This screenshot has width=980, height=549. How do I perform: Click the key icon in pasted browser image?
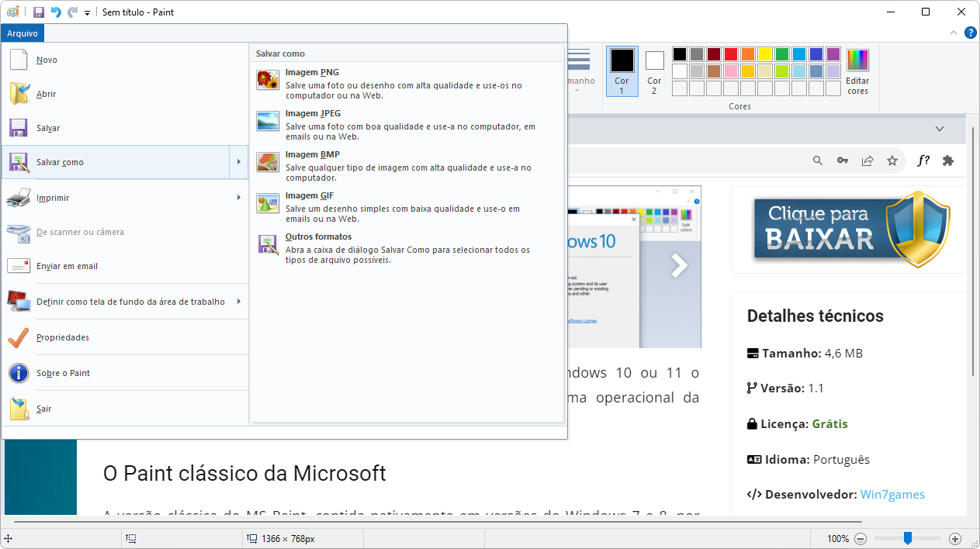point(843,161)
